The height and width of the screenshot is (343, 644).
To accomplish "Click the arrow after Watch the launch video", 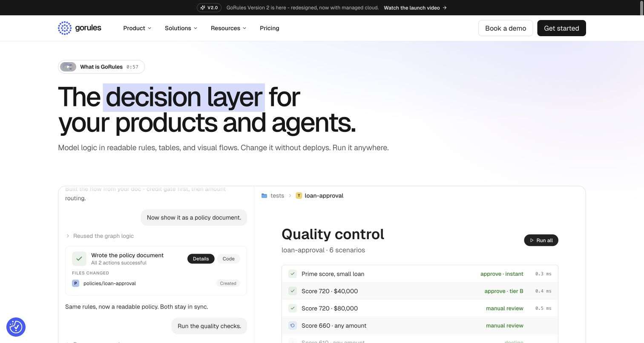I will pyautogui.click(x=445, y=8).
